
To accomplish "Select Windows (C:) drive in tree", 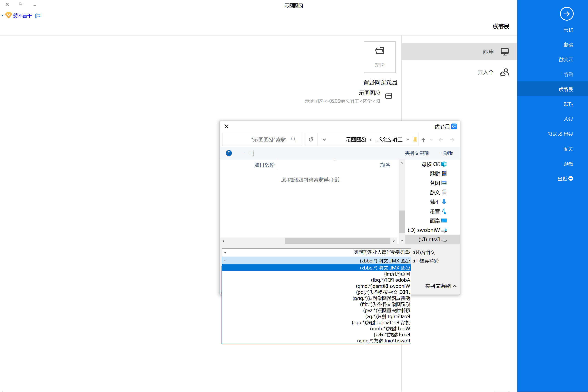I will pos(427,230).
